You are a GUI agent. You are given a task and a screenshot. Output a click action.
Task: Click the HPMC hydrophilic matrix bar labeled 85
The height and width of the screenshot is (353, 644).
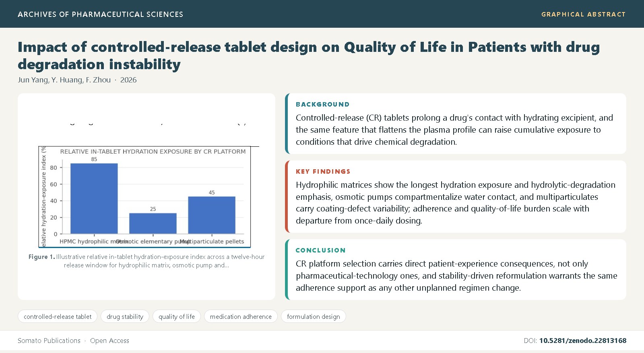(94, 199)
